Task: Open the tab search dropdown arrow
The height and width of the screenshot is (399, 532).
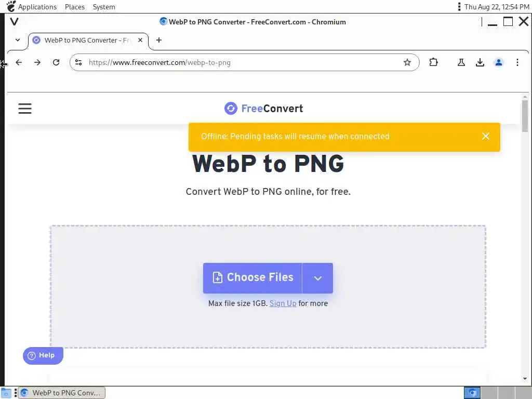Action: (x=18, y=40)
